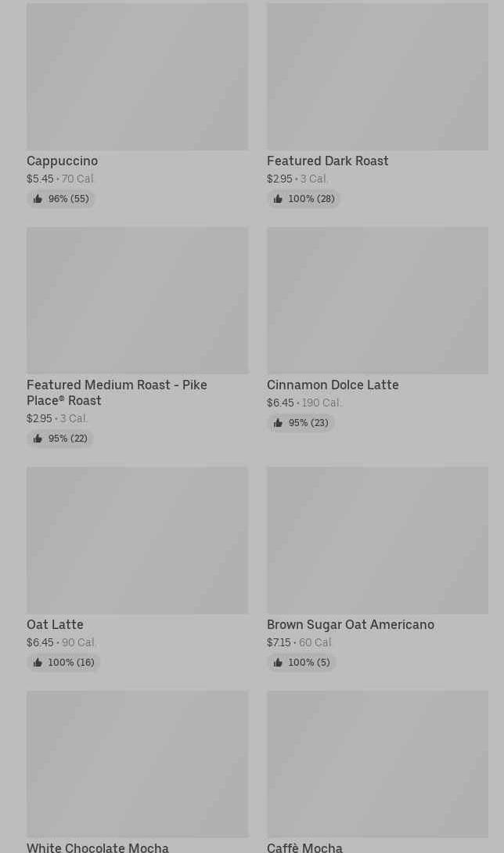Click thumbs-up icon under Cappuccino

tap(38, 199)
